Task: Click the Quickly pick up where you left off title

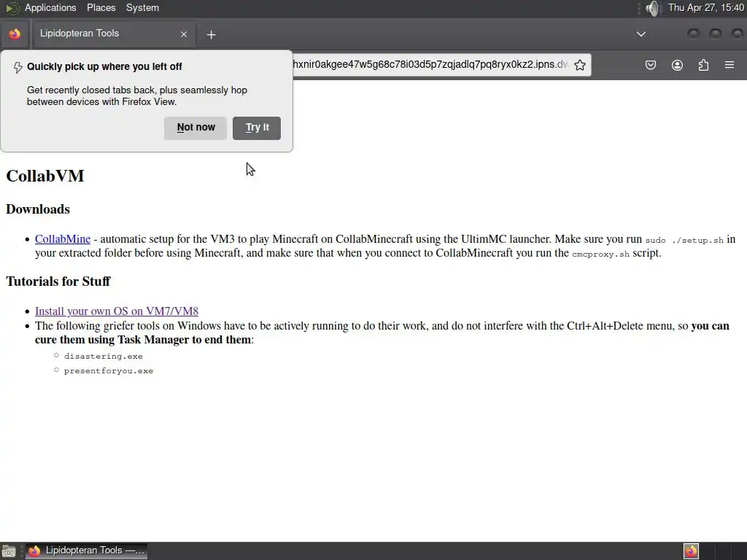Action: (x=104, y=66)
